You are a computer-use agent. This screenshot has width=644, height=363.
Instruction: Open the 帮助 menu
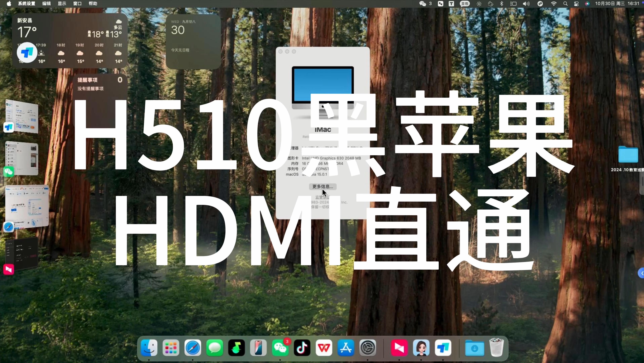pos(93,4)
